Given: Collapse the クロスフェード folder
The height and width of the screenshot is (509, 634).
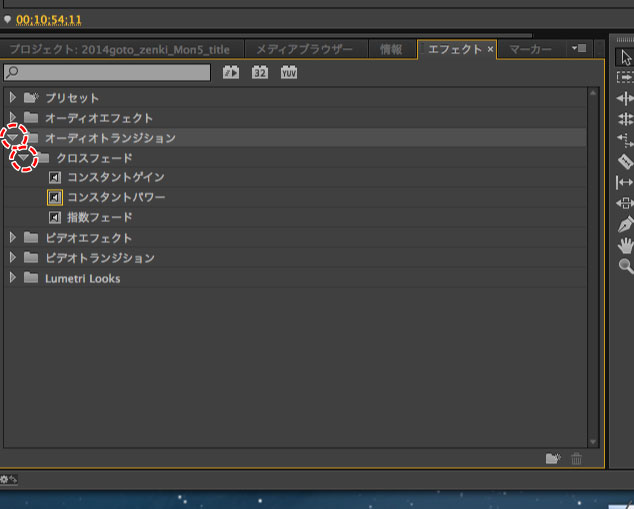Looking at the screenshot, I should 23,158.
